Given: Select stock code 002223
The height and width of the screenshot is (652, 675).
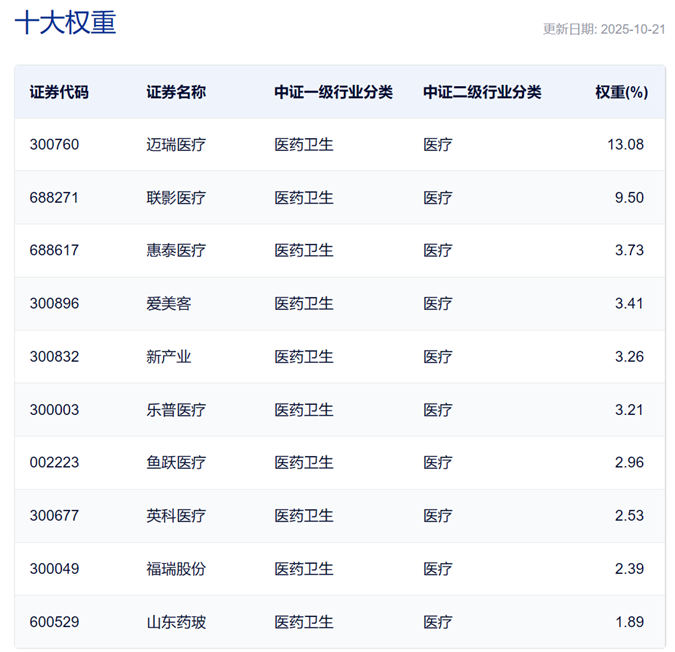Looking at the screenshot, I should [54, 463].
